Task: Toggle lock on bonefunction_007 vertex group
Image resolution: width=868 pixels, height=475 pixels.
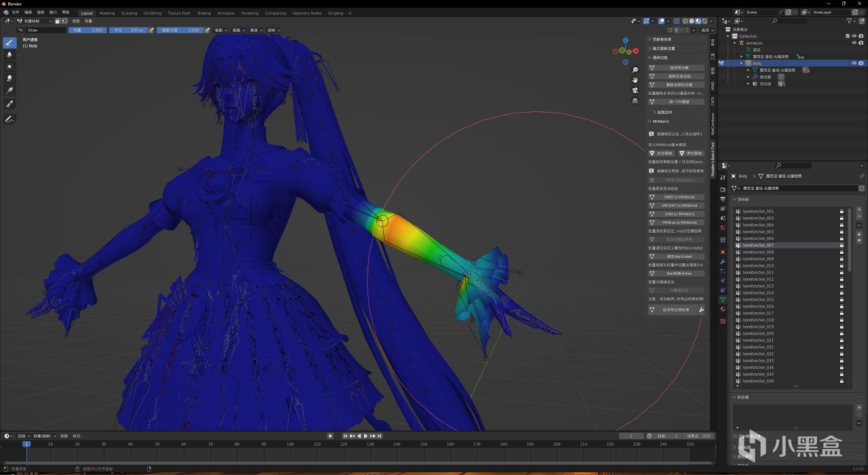Action: pyautogui.click(x=842, y=245)
